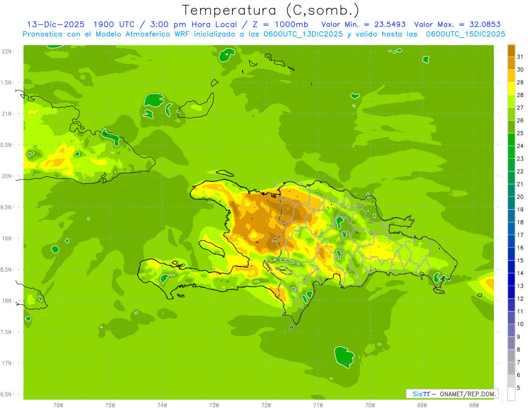Click the '72W' longitude axis label
This screenshot has width=532, height=411.
click(x=266, y=405)
